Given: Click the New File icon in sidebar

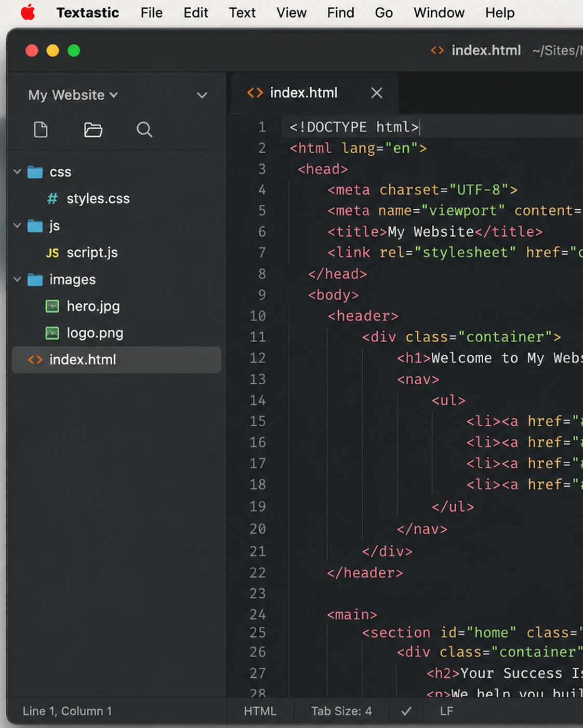Looking at the screenshot, I should pos(41,129).
